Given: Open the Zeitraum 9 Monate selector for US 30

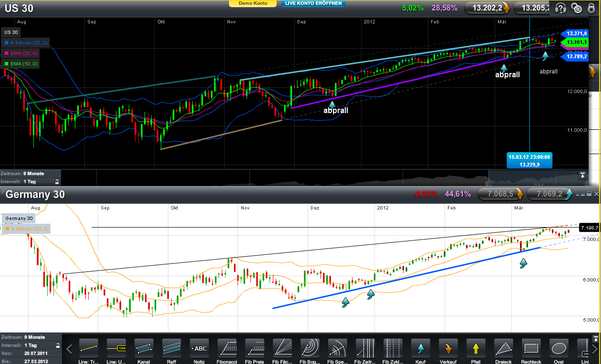Looking at the screenshot, I should pyautogui.click(x=31, y=174).
